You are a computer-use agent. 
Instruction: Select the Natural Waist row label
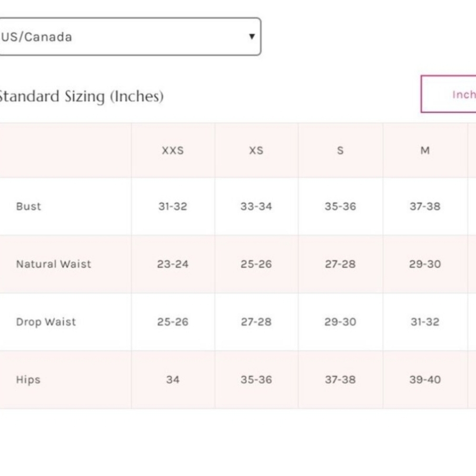[x=53, y=264]
